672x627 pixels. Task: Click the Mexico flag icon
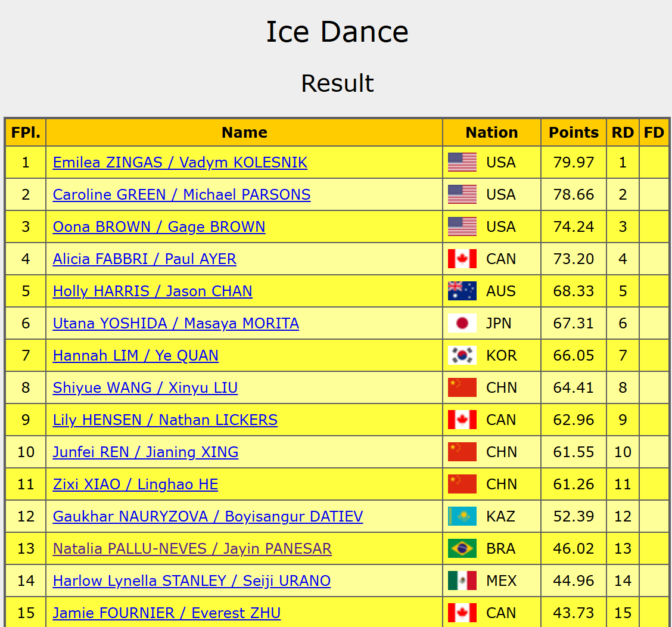click(462, 581)
